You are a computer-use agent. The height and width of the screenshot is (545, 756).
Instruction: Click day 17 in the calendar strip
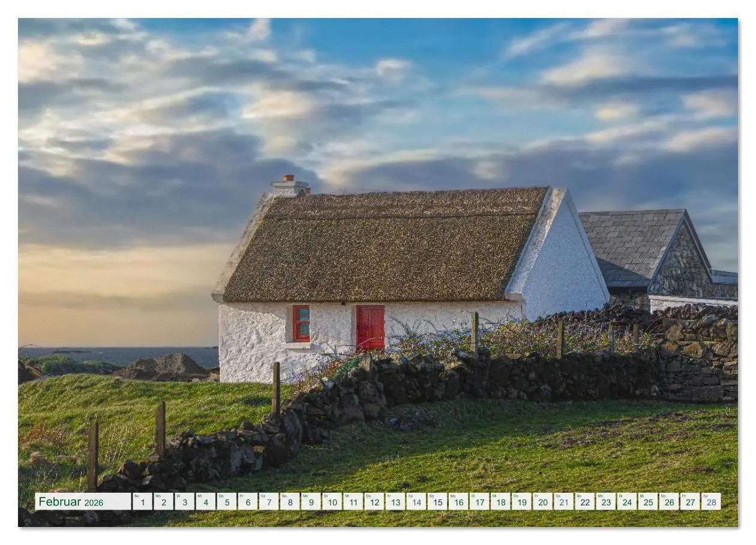(479, 502)
